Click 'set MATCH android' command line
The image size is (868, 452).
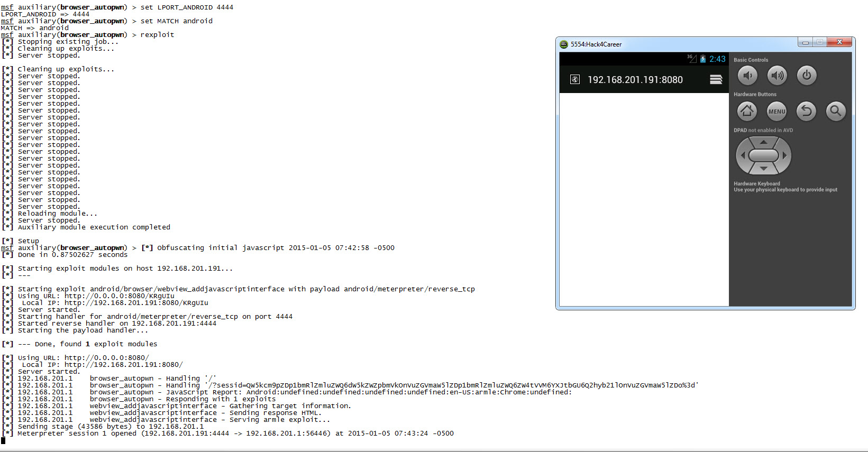[177, 21]
